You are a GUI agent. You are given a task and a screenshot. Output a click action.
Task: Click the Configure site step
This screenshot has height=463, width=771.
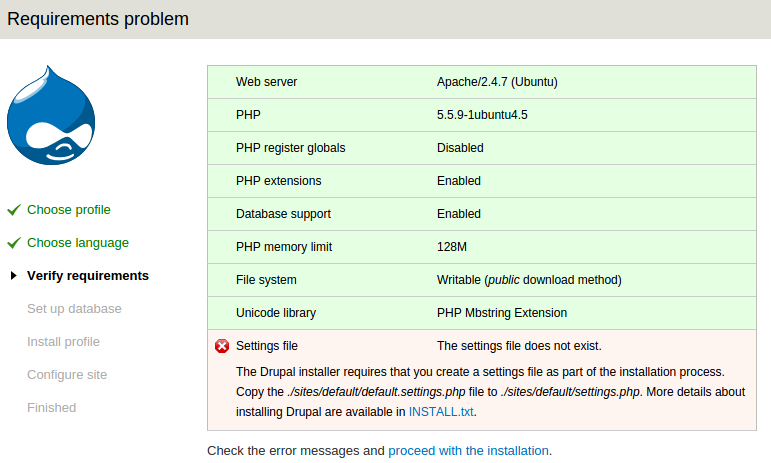coord(67,375)
